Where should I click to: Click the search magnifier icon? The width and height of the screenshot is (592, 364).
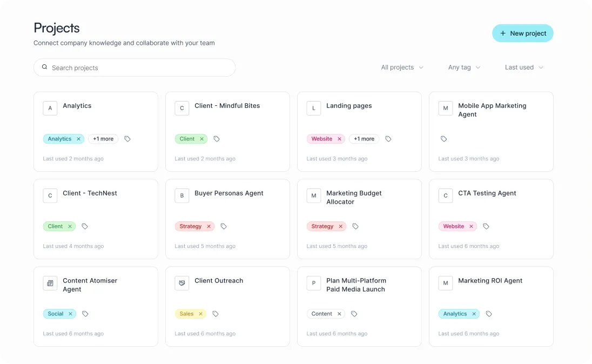(x=44, y=67)
